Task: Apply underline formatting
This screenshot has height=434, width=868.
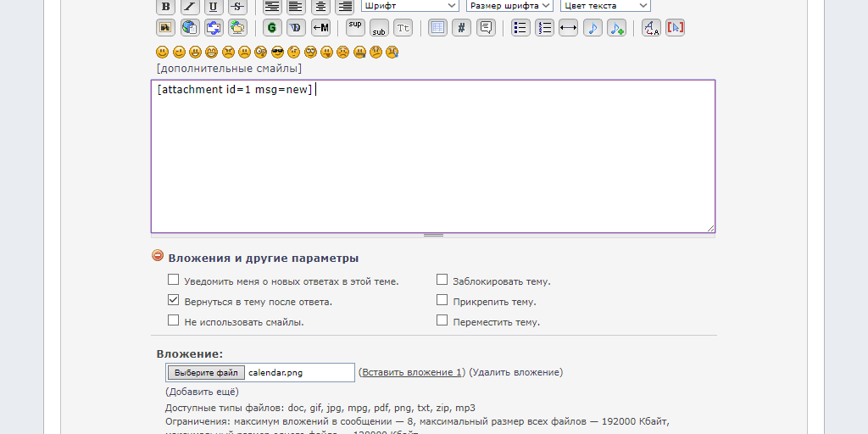Action: 214,6
